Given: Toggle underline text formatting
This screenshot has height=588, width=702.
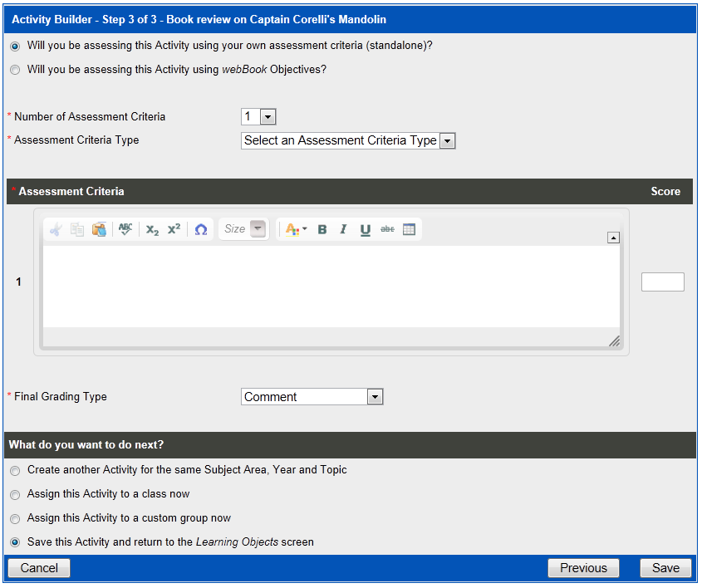Looking at the screenshot, I should click(365, 230).
